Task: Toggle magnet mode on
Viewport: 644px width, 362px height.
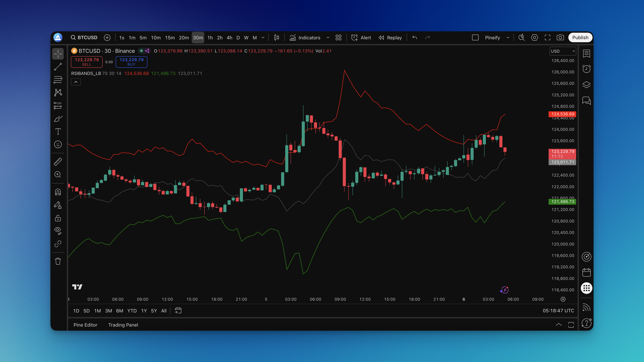Action: tap(58, 192)
